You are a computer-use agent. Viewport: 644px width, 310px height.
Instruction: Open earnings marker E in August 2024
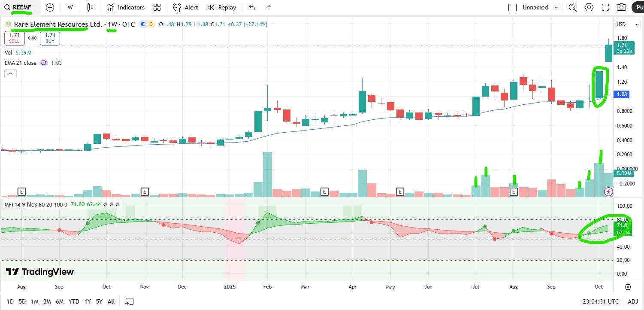[21, 191]
